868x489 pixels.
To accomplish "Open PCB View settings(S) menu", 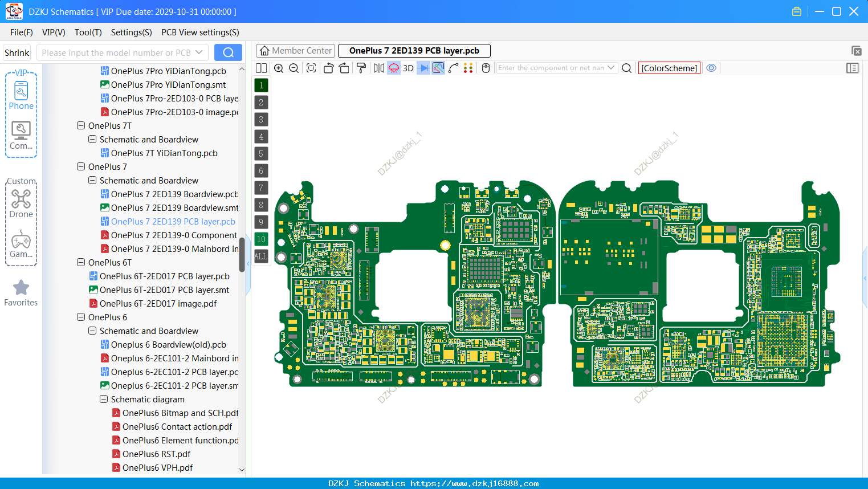I will [x=200, y=32].
